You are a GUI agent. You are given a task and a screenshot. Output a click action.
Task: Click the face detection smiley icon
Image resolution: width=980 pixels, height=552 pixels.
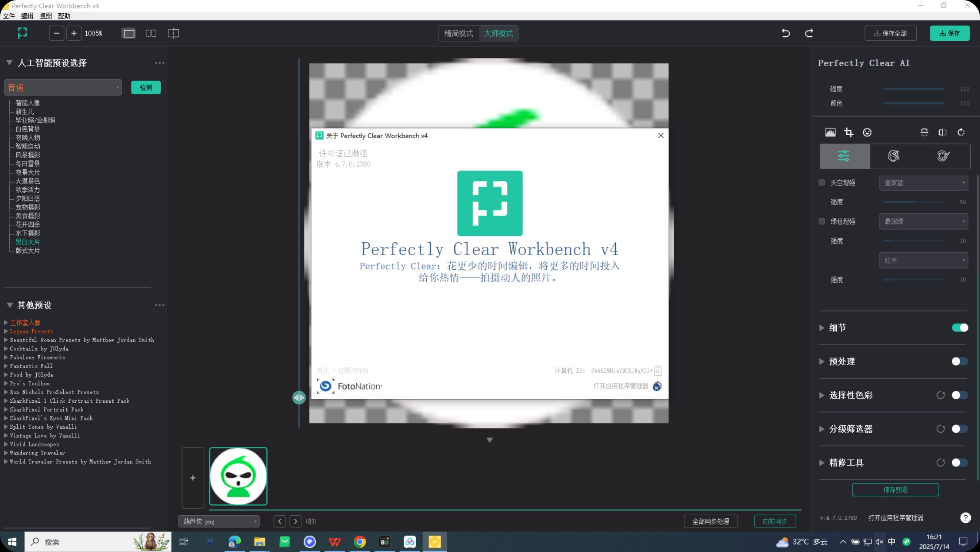(867, 132)
